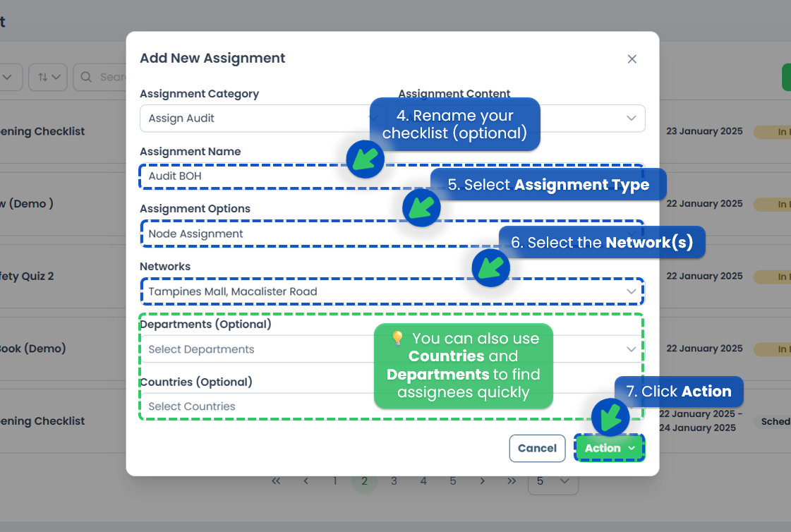Click the Select Countries field
Screen dimensions: 791x532
pyautogui.click(x=392, y=406)
